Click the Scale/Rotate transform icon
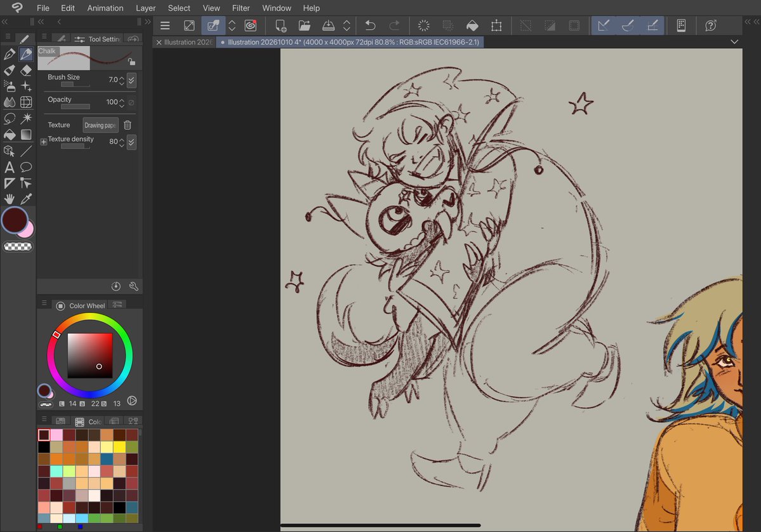 click(x=496, y=26)
